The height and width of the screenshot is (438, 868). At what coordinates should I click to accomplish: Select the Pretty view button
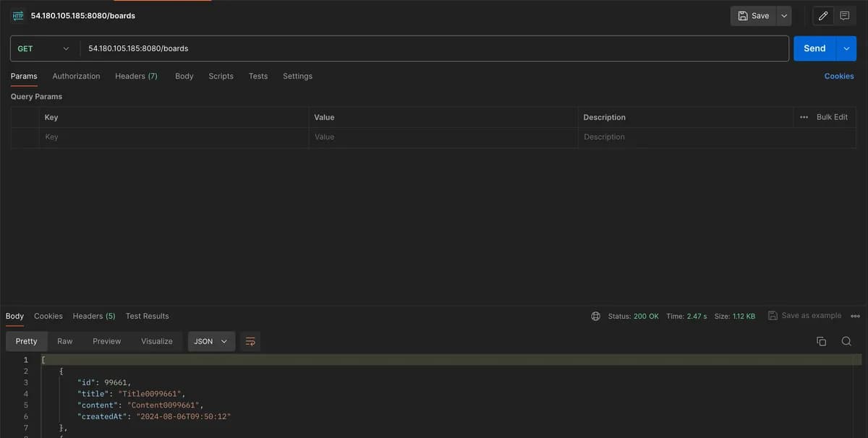pyautogui.click(x=26, y=341)
